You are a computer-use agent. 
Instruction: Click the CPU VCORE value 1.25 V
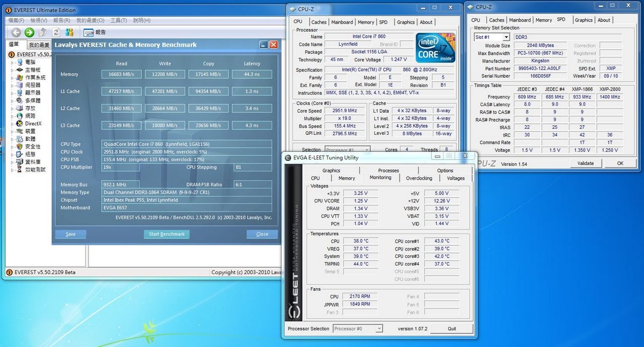[360, 201]
